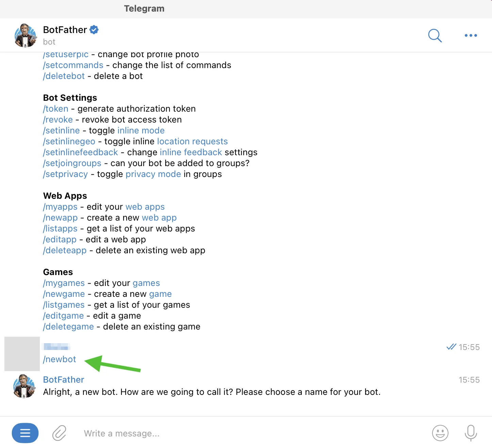
Task: Click the /setcommands command link
Action: (73, 65)
